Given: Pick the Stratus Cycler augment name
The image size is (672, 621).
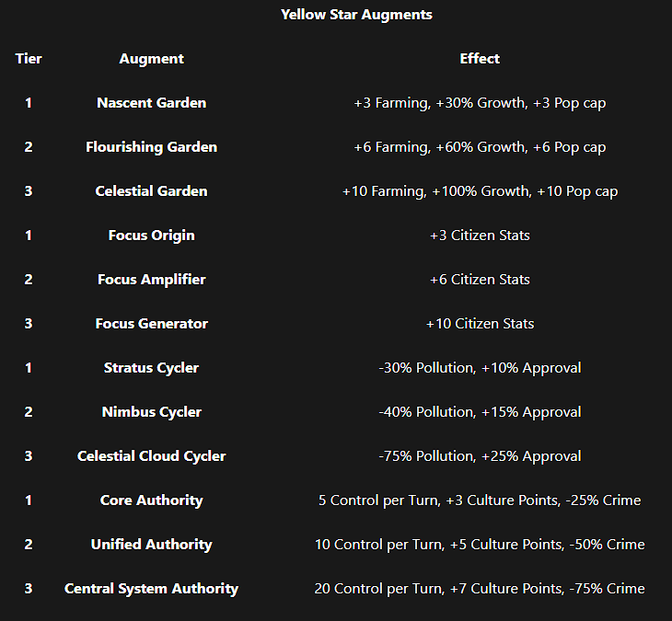Looking at the screenshot, I should tap(151, 368).
